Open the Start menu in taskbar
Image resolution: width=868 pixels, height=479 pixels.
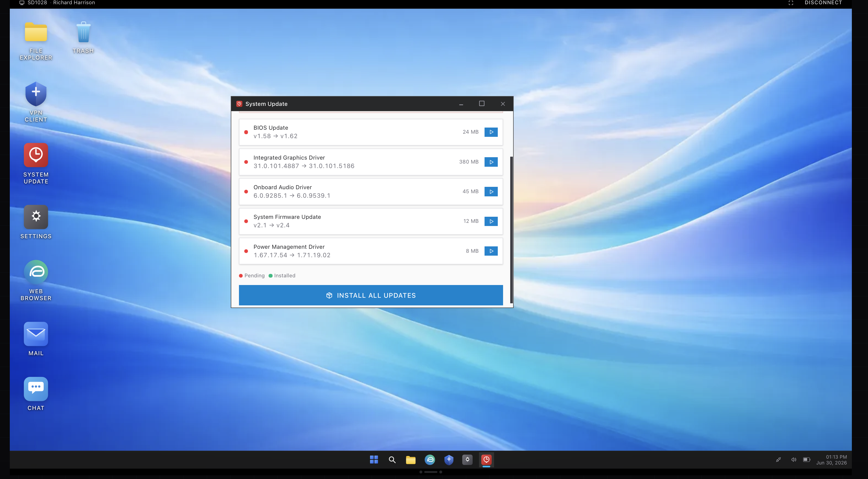tap(374, 460)
